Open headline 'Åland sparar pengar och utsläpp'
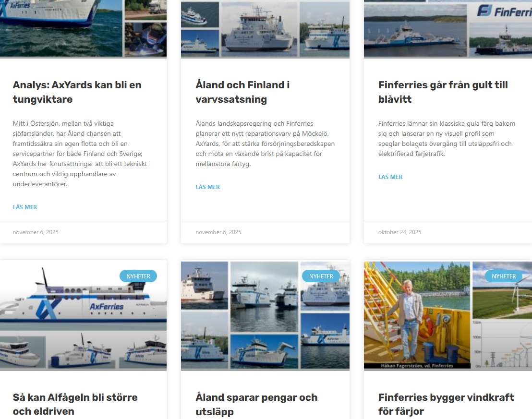Image resolution: width=532 pixels, height=419 pixels. [256, 404]
